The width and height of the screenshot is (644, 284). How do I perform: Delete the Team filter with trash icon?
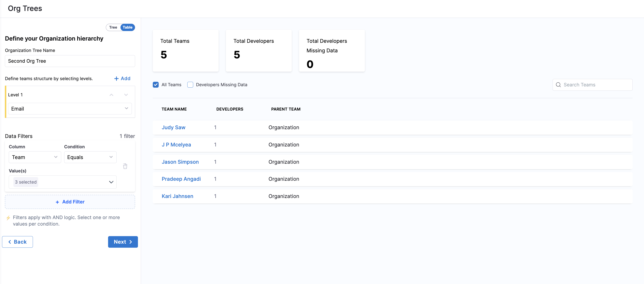[125, 166]
